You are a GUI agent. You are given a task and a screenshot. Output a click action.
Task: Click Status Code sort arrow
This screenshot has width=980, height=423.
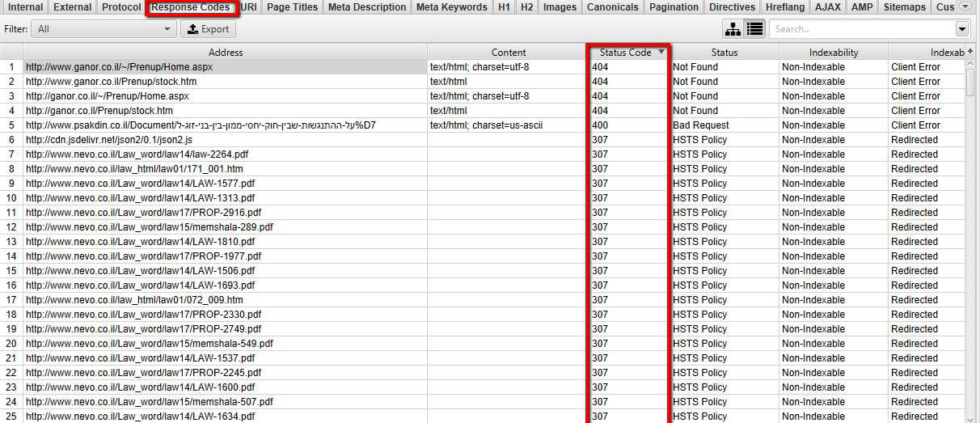661,52
